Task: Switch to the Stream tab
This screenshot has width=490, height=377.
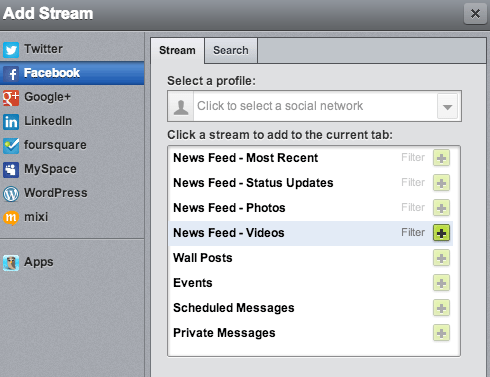Action: tap(177, 50)
